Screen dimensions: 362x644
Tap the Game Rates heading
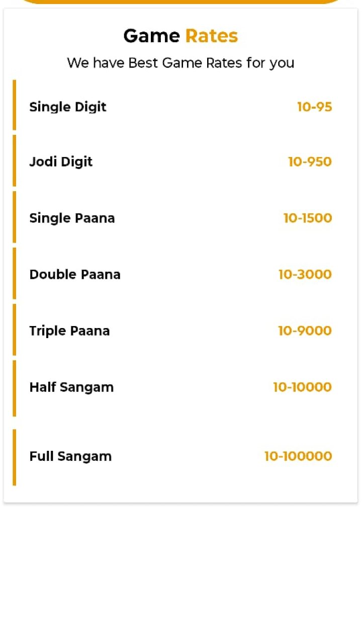pos(180,36)
